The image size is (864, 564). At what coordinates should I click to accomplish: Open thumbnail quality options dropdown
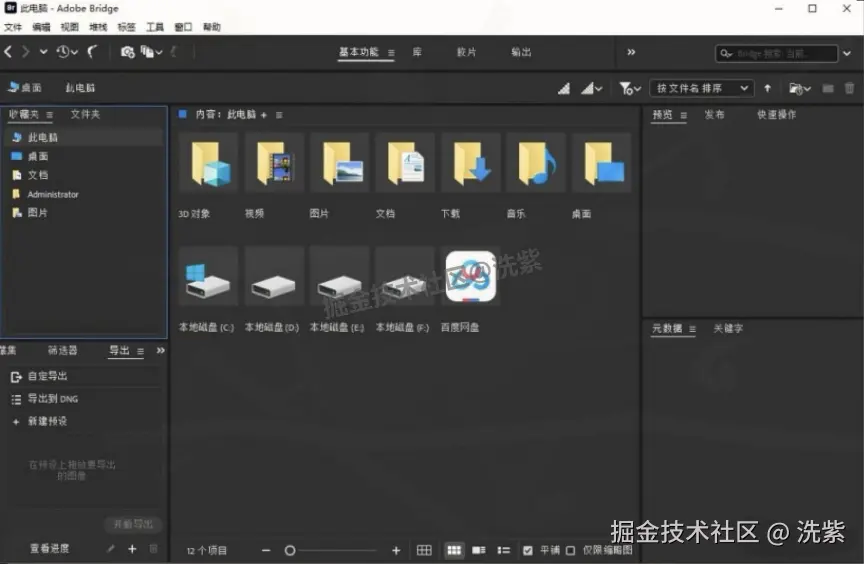pyautogui.click(x=592, y=88)
